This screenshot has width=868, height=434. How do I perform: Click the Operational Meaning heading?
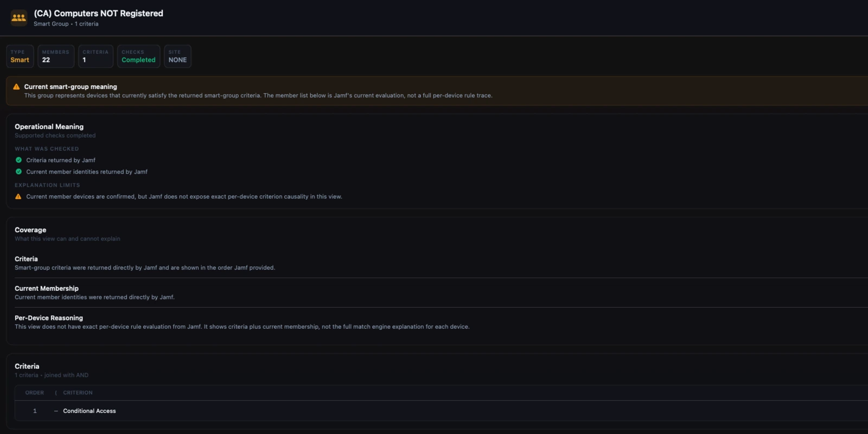[49, 126]
